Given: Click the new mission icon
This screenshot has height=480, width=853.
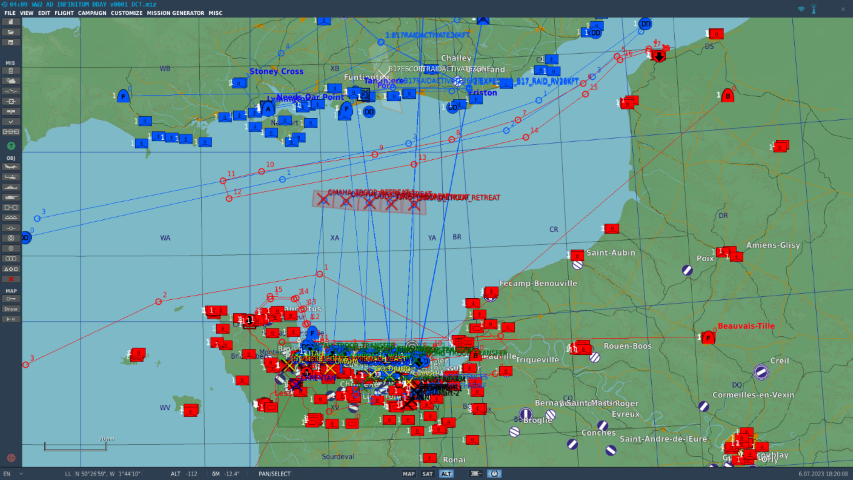Looking at the screenshot, I should point(11,22).
